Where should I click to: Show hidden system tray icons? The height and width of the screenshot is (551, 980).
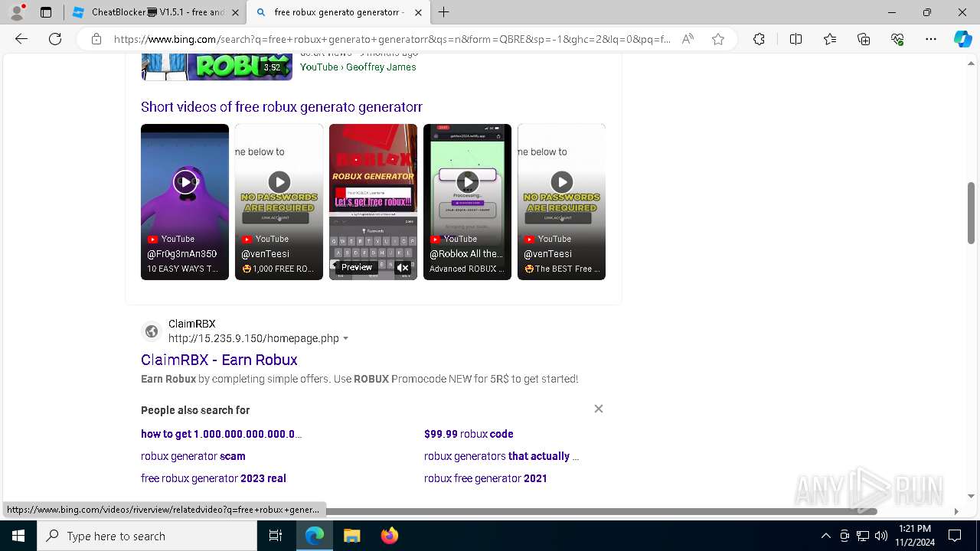pos(825,536)
